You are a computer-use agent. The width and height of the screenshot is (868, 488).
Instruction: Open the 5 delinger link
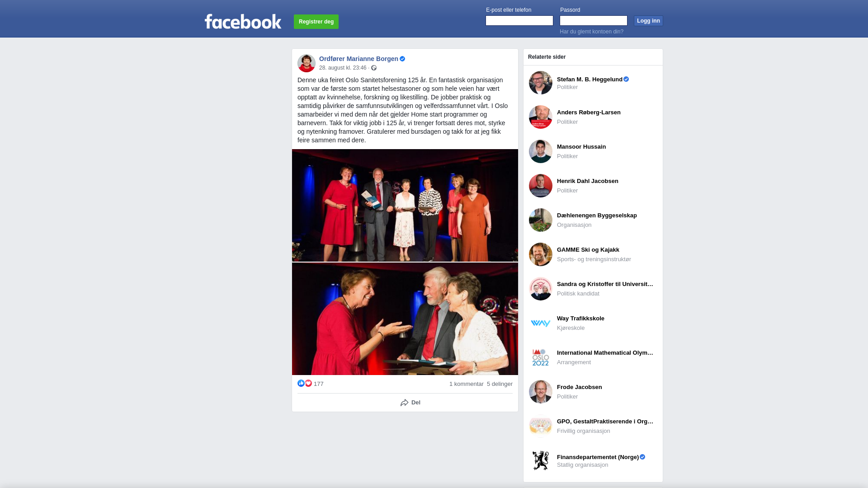click(x=500, y=384)
